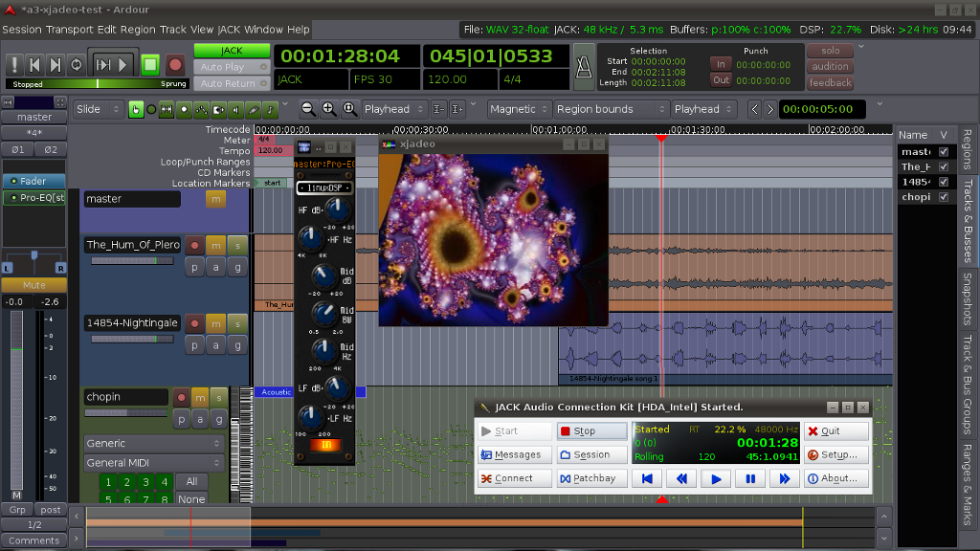Open the Magnetic snap mode dropdown
Screen dimensions: 980x551
(x=518, y=109)
